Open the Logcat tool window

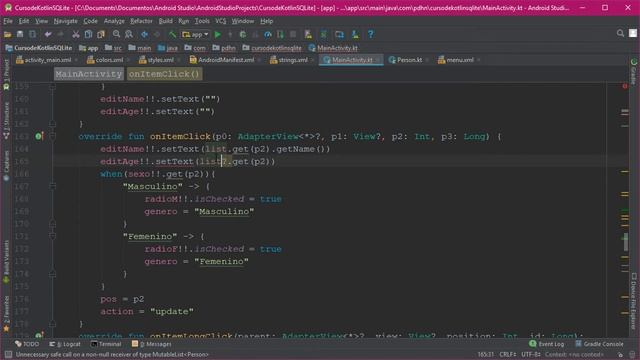pyautogui.click(x=65, y=344)
